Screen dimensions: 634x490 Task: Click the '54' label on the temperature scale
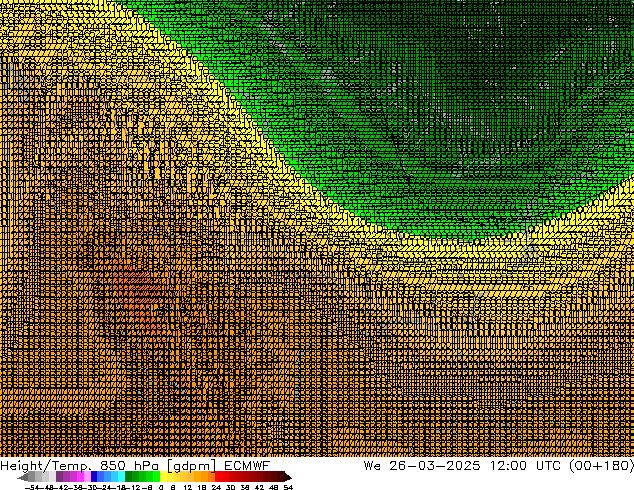[288, 487]
